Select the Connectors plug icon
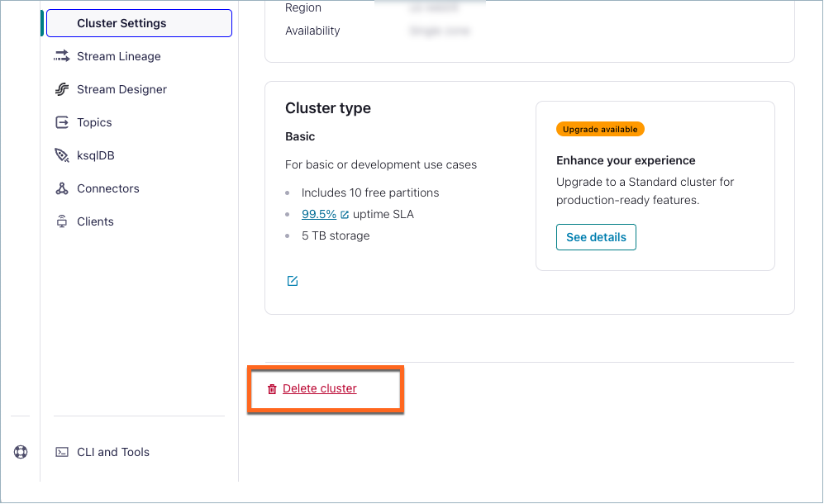Viewport: 824px width, 504px height. 60,188
